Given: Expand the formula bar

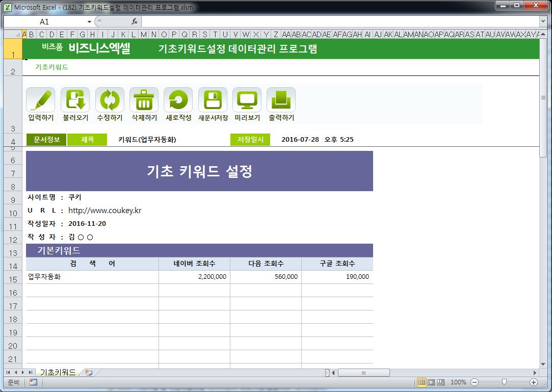Looking at the screenshot, I should 543,21.
